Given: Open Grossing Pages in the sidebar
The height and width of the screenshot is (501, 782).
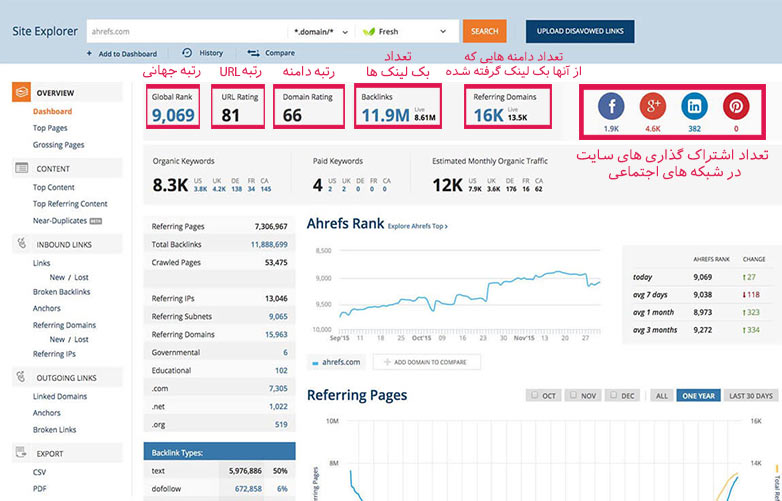Looking at the screenshot, I should pyautogui.click(x=58, y=145).
